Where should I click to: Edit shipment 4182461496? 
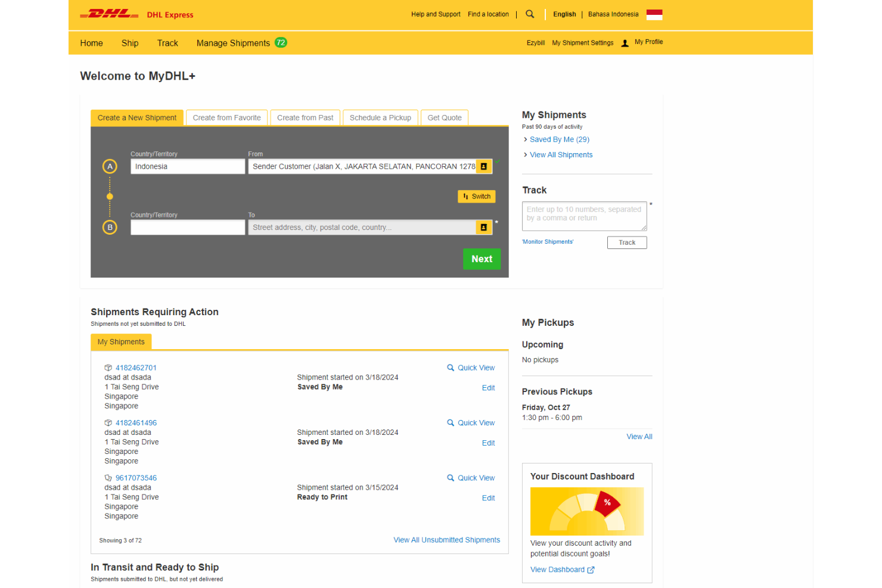489,443
